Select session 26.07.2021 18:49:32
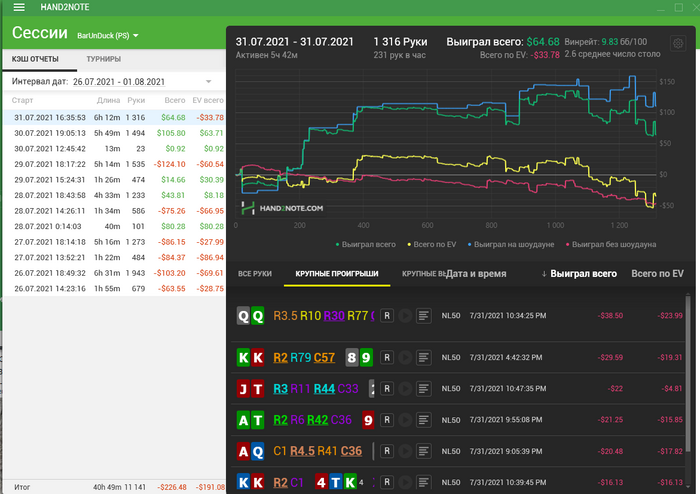 coord(114,273)
